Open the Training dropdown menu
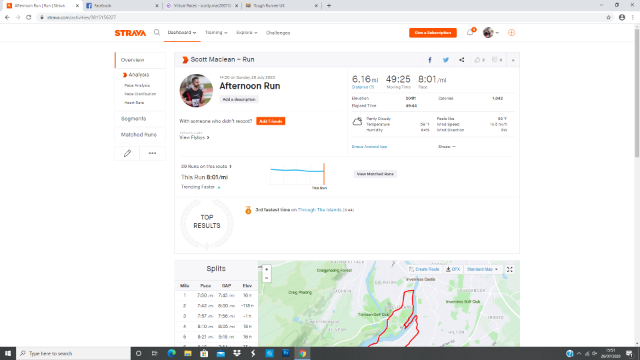This screenshot has height=360, width=640. (216, 33)
